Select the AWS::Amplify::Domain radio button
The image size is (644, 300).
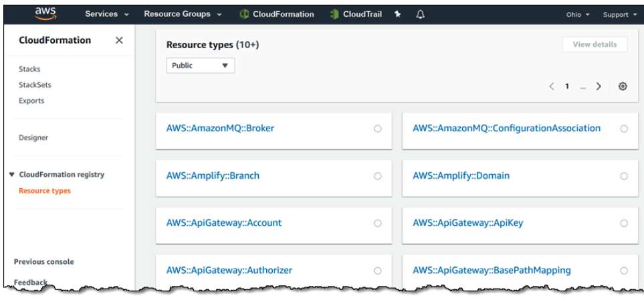[x=624, y=176]
